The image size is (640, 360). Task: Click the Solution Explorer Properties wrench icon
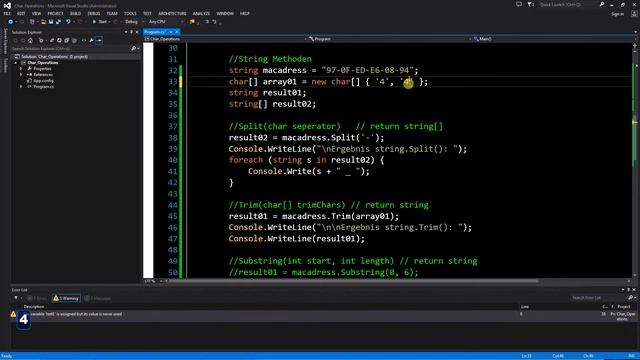pyautogui.click(x=91, y=40)
